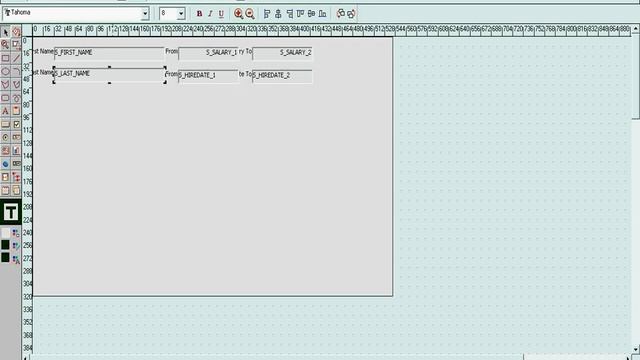Click Bring to Front button
Screen dimensions: 640x360
pos(340,14)
